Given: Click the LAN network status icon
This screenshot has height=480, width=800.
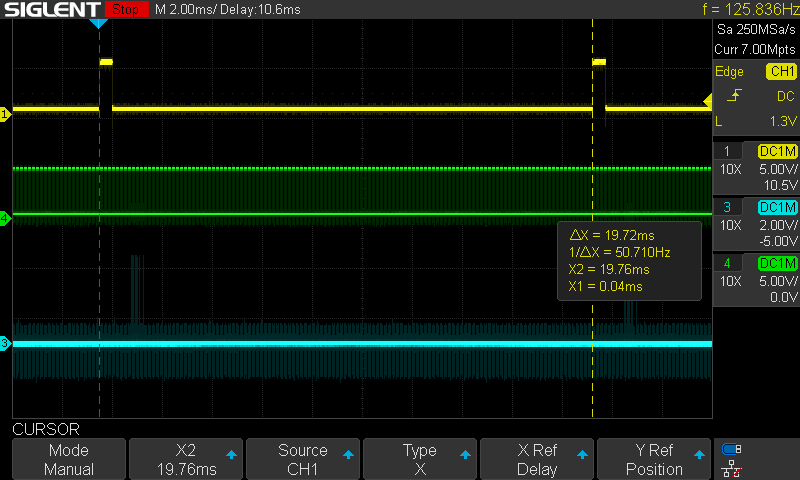Looking at the screenshot, I should [731, 469].
